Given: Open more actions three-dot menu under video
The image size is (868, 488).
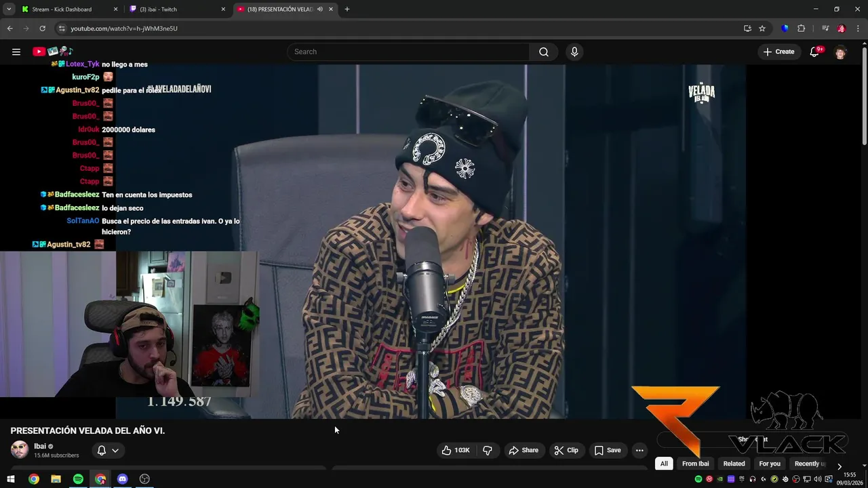Looking at the screenshot, I should point(639,450).
